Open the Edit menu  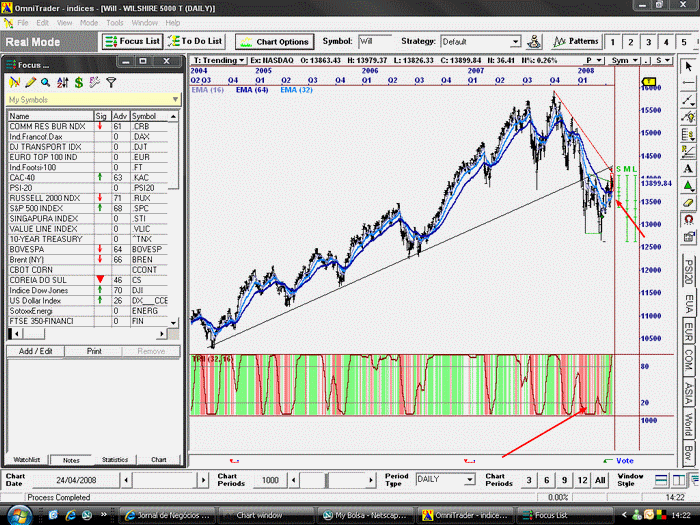[x=42, y=23]
